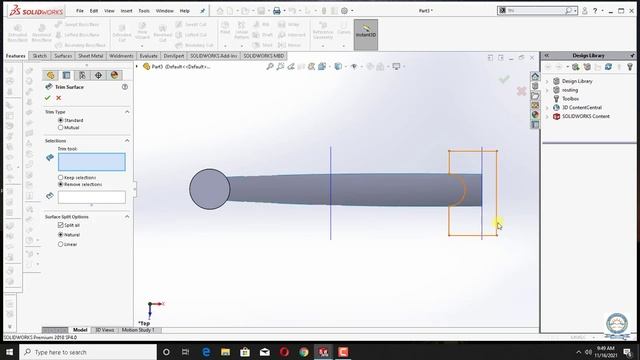Image resolution: width=640 pixels, height=360 pixels.
Task: Open Google Chrome from taskbar
Action: (x=304, y=352)
